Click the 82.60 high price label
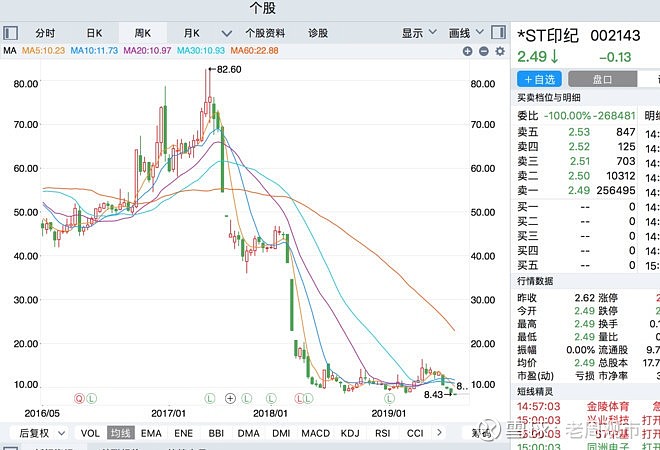Viewport: 660px width, 450px height. click(x=229, y=69)
